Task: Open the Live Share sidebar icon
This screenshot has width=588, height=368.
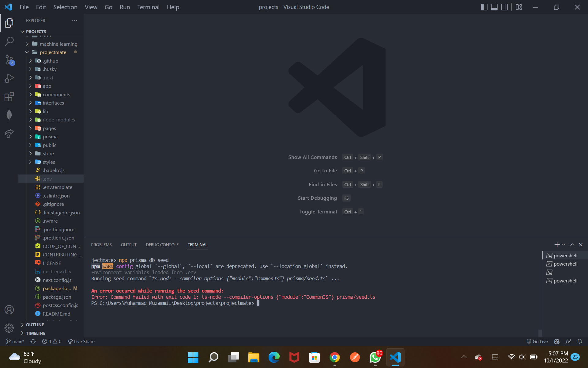Action: (9, 133)
